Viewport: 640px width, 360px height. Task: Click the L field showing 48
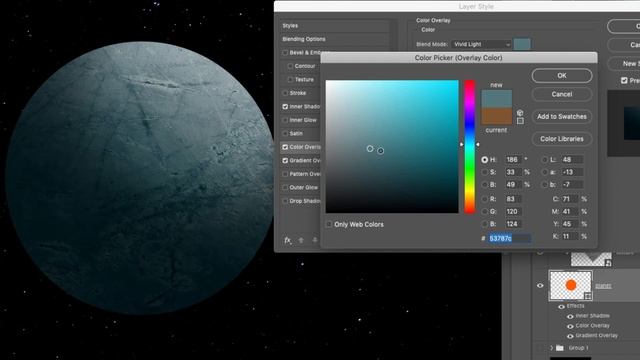point(572,160)
